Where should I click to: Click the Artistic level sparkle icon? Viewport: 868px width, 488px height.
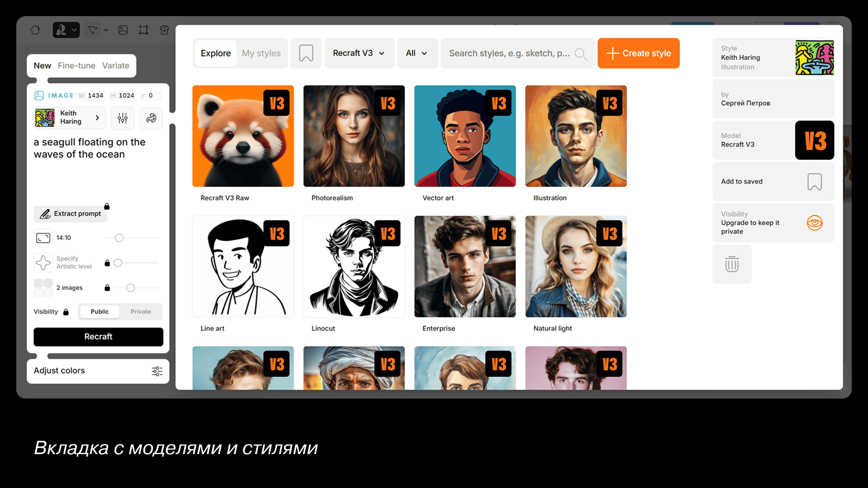click(x=43, y=263)
